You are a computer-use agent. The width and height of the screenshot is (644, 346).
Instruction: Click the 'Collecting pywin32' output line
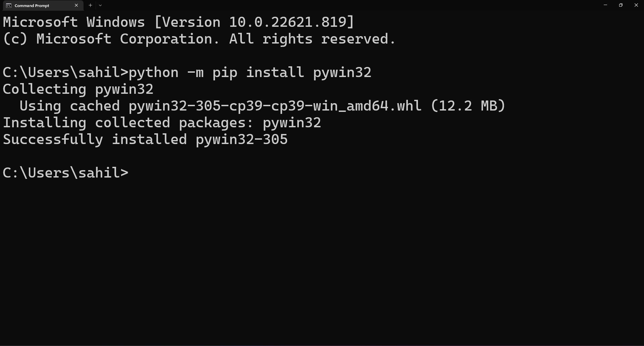click(x=78, y=89)
